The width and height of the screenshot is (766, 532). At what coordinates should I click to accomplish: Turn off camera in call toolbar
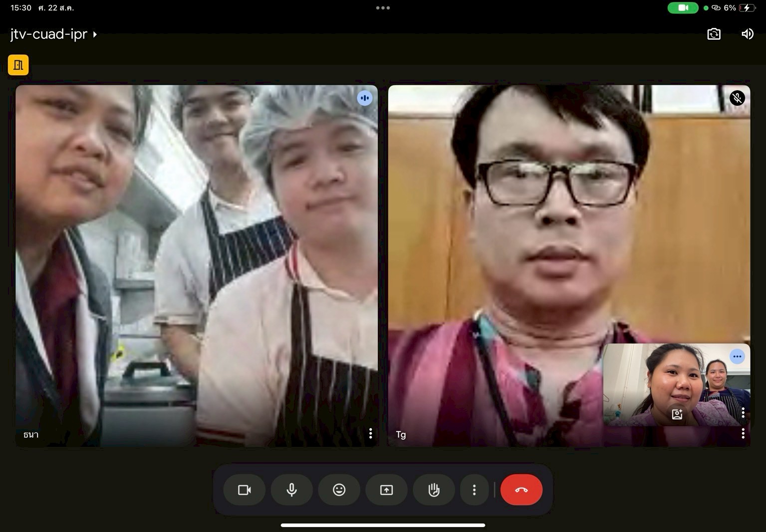click(x=245, y=490)
